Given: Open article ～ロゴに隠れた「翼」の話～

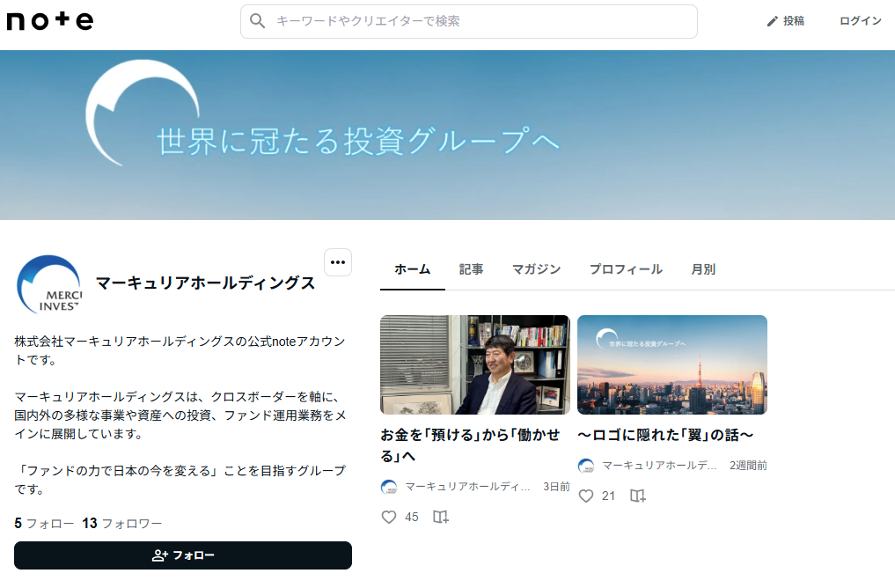Looking at the screenshot, I should coord(665,435).
